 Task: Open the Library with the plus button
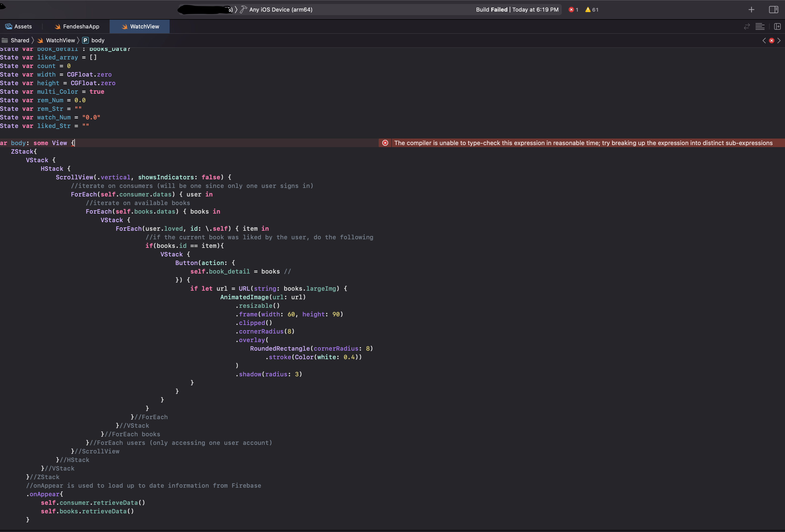(x=751, y=10)
